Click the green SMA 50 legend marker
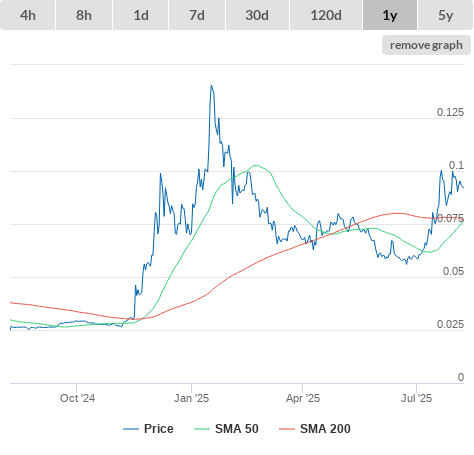This screenshot has height=455, width=474. pos(202,429)
